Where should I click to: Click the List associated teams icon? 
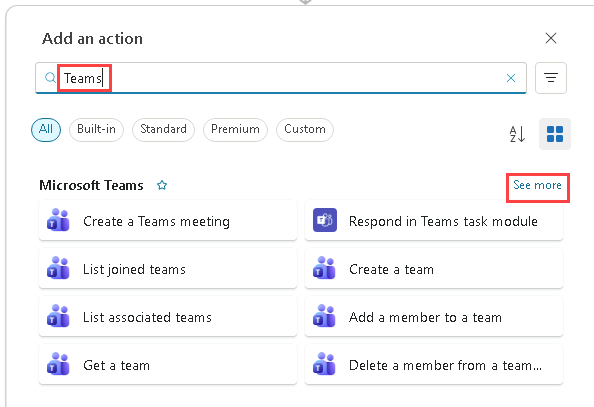pyautogui.click(x=58, y=316)
